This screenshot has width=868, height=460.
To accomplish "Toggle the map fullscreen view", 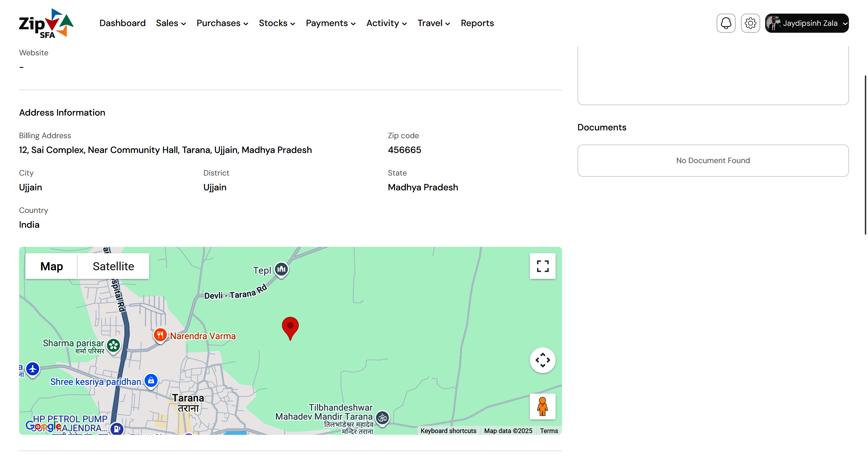I will [543, 266].
